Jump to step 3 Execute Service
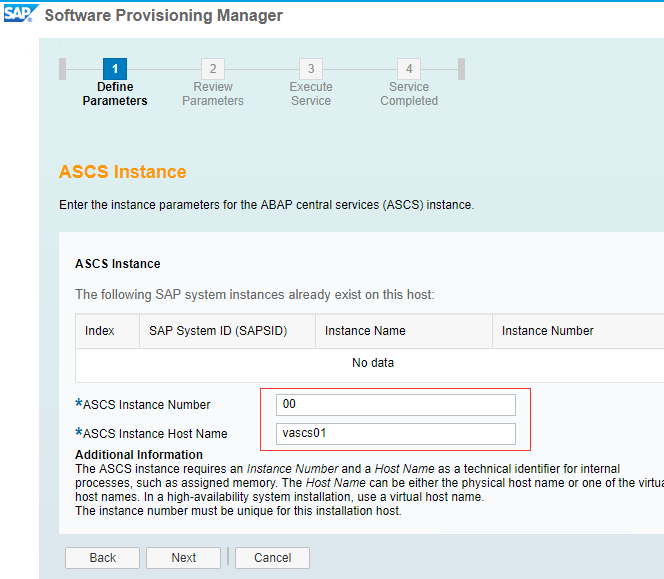664x579 pixels. 311,69
